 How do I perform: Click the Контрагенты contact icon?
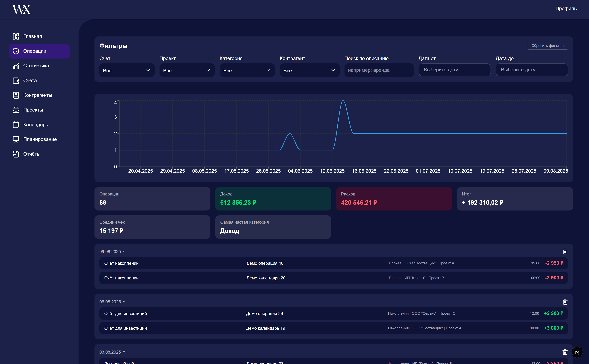(x=16, y=95)
